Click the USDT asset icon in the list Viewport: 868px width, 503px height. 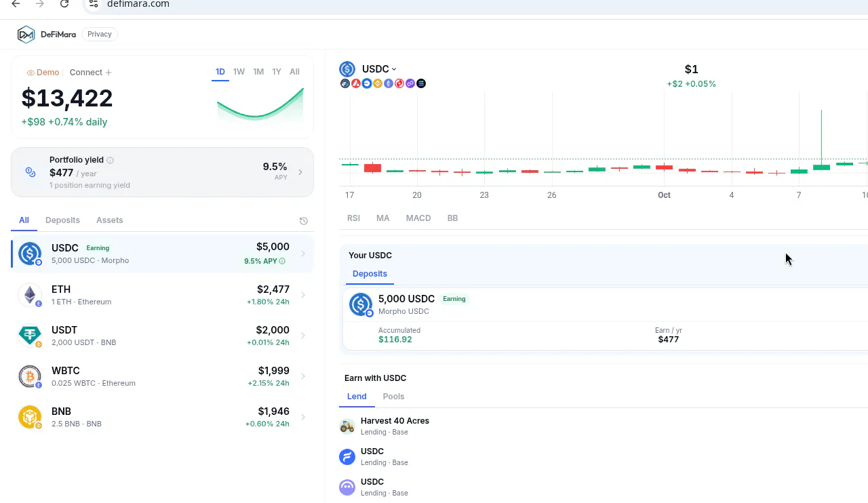pos(30,336)
